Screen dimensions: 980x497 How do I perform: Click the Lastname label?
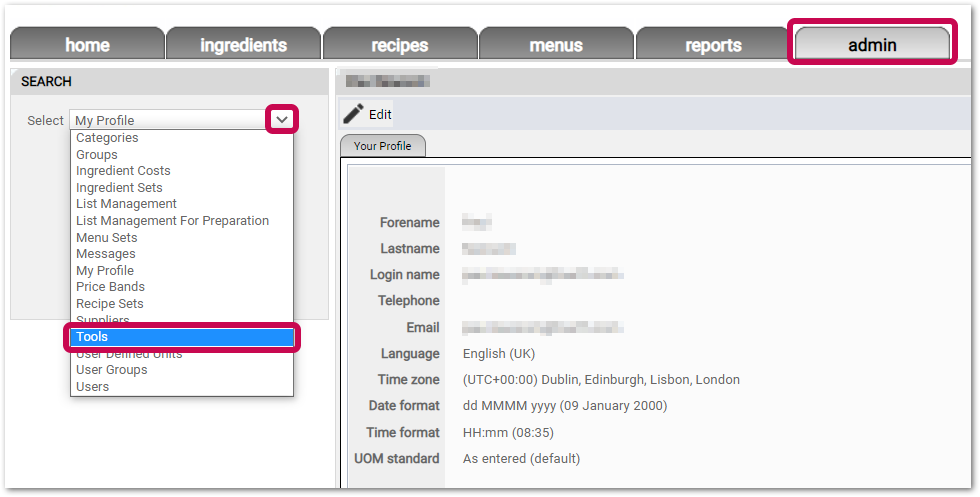[x=409, y=249]
